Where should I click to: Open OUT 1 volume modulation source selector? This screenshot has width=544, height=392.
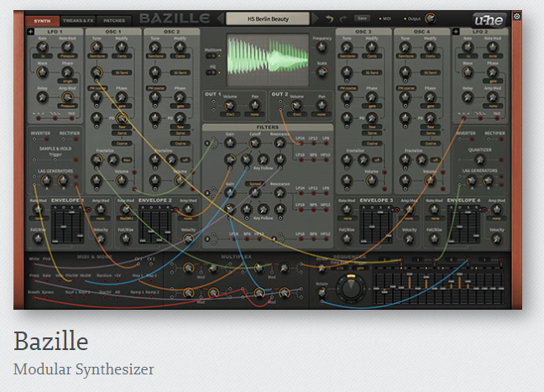[x=230, y=114]
